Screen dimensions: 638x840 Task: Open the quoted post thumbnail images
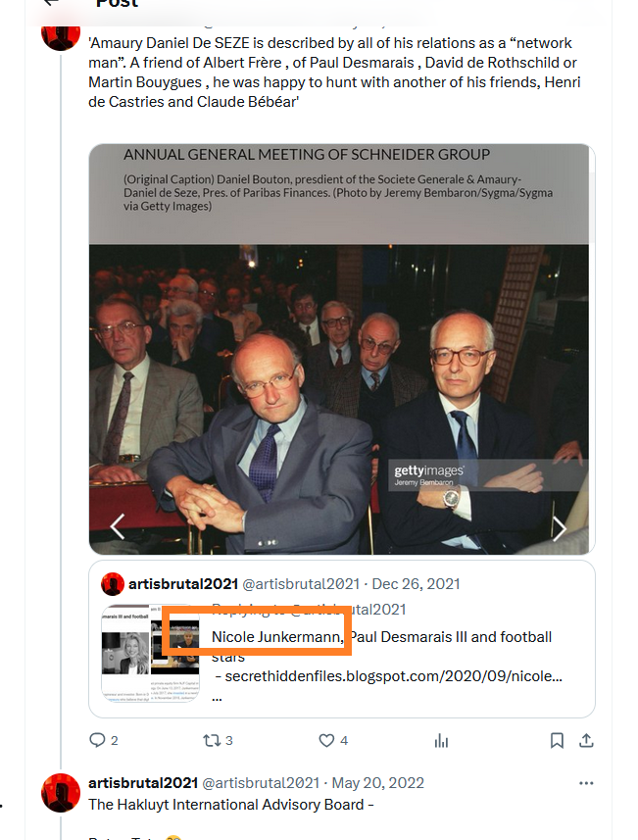click(x=151, y=653)
